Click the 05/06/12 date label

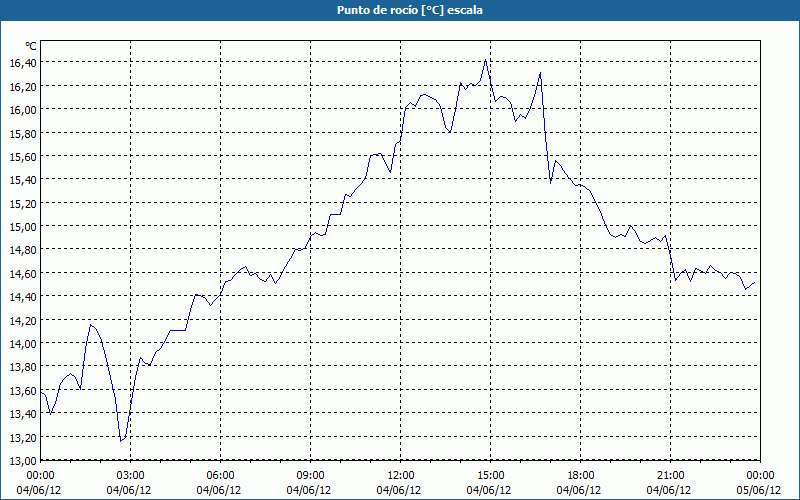click(759, 490)
